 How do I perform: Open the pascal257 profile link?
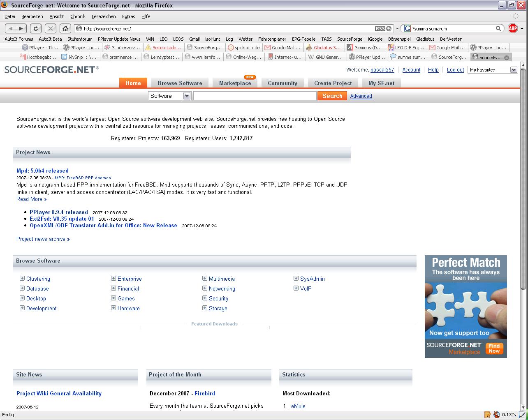point(382,70)
